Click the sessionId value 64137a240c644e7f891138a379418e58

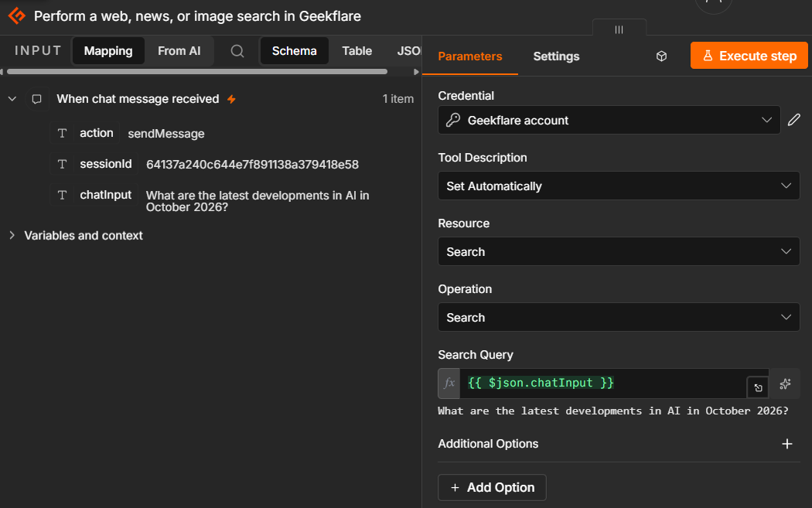tap(252, 165)
